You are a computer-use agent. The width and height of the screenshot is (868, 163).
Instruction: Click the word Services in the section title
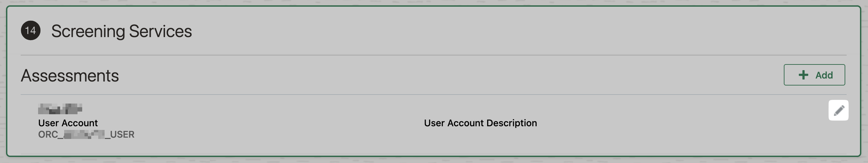(x=160, y=31)
